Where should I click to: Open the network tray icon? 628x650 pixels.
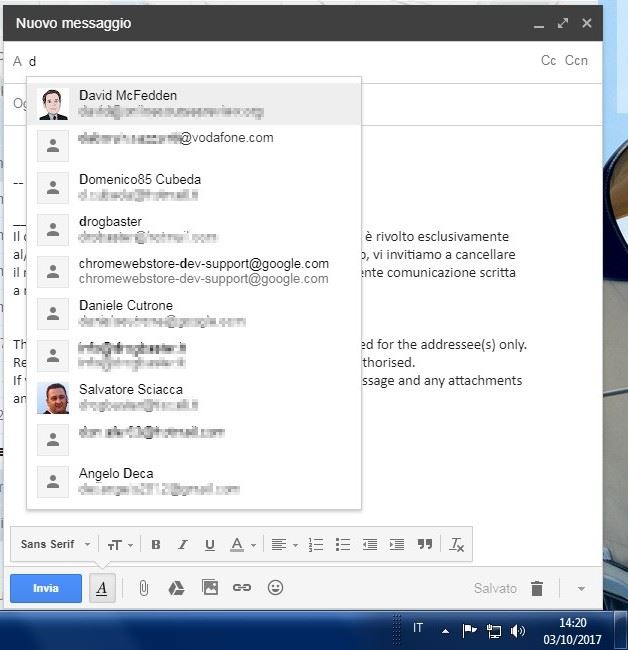coord(493,631)
